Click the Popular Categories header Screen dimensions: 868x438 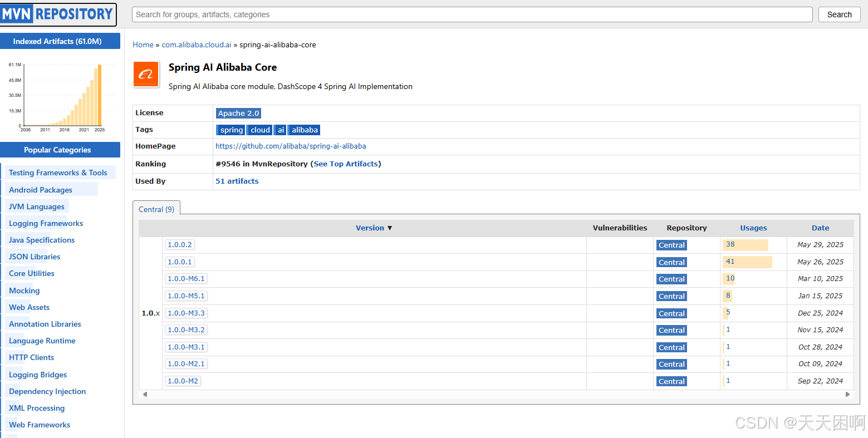click(60, 150)
